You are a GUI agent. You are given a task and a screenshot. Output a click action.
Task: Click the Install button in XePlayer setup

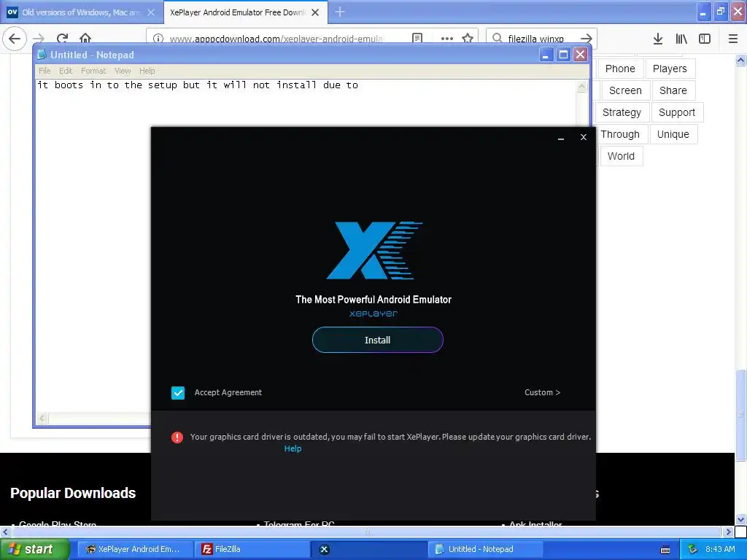[377, 340]
